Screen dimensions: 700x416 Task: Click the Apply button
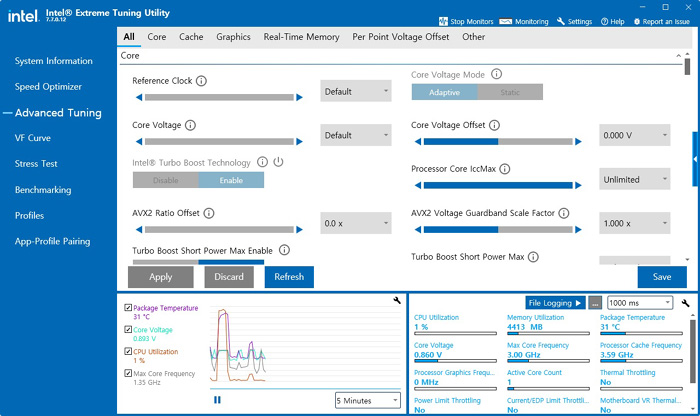pos(160,277)
